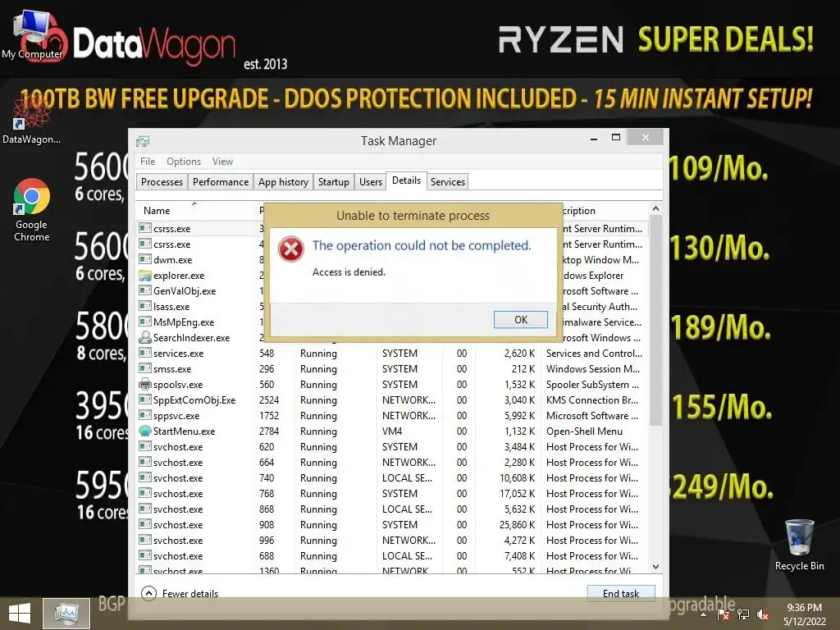Select the svchost.exe row with PID 620

393,447
